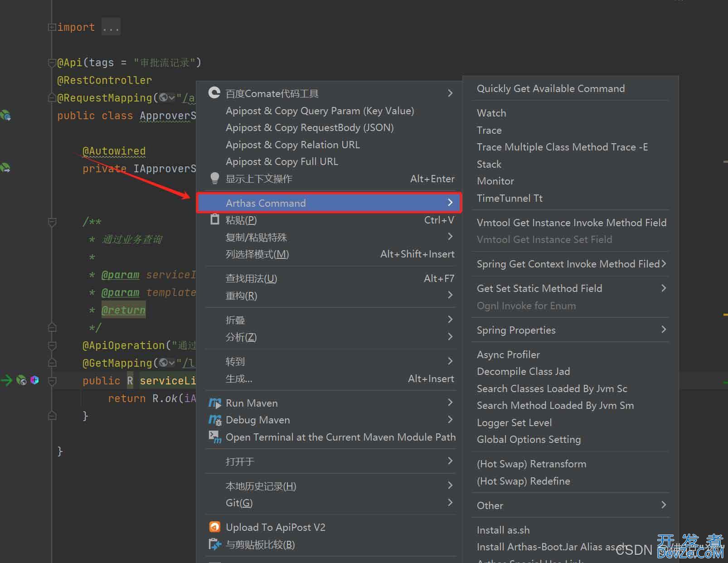The width and height of the screenshot is (728, 563).
Task: Click the light bulb context actions icon
Action: [215, 178]
